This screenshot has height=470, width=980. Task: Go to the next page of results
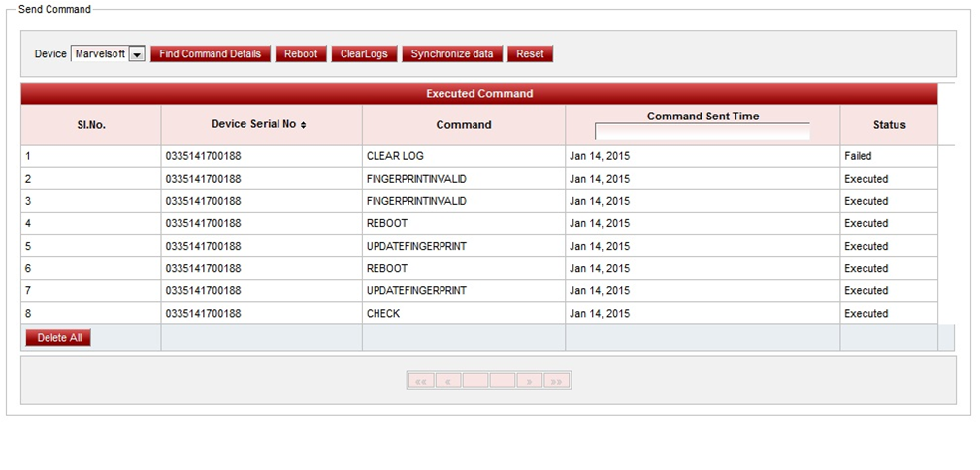pyautogui.click(x=530, y=382)
